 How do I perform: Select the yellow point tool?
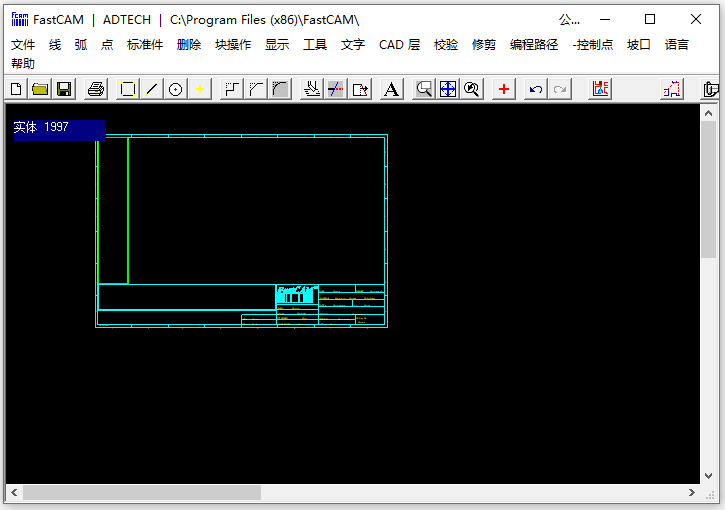click(200, 89)
